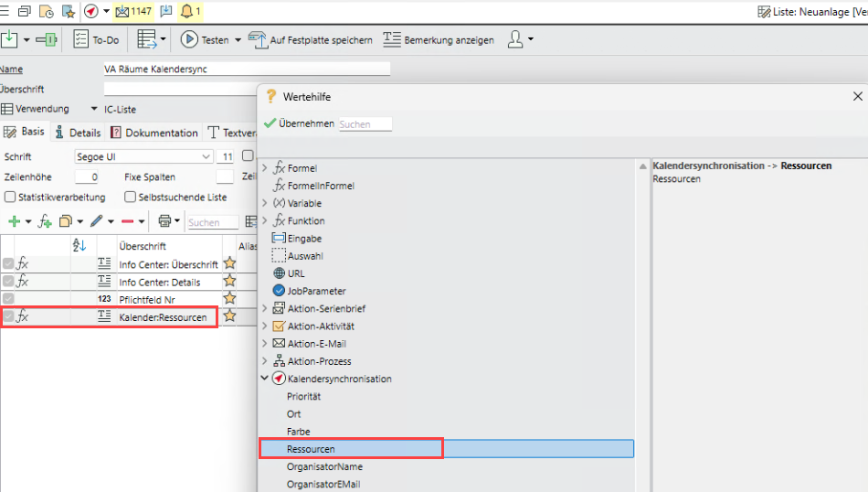868x492 pixels.
Task: Click the printer icon in list toolbar
Action: click(164, 221)
